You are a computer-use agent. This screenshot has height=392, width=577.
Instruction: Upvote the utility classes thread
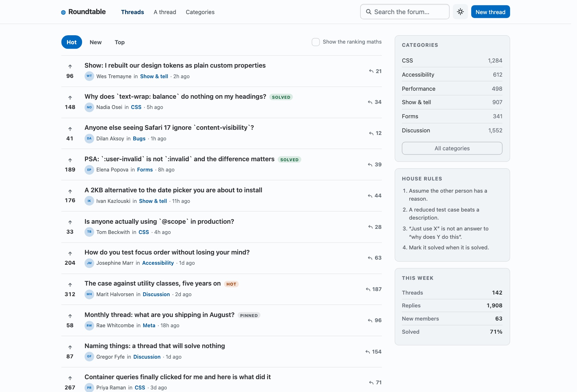tap(70, 285)
